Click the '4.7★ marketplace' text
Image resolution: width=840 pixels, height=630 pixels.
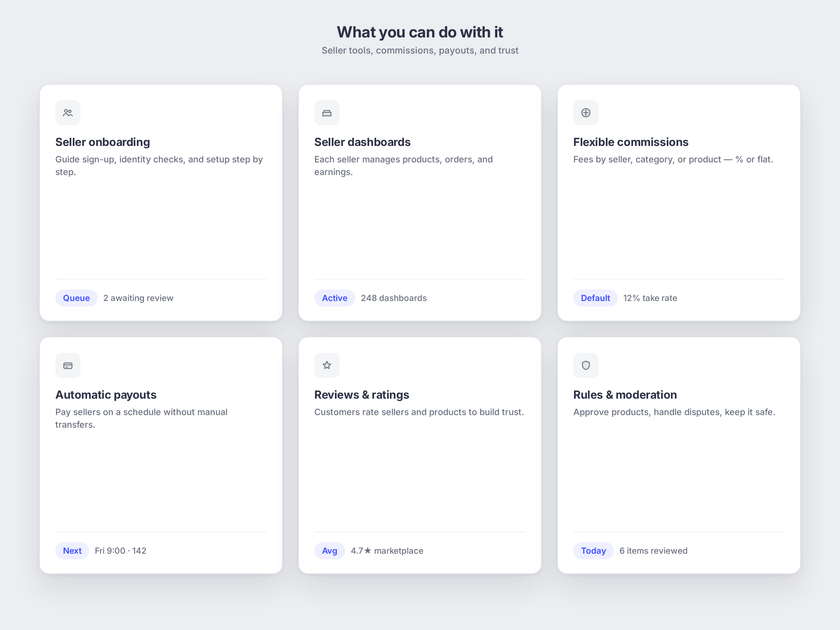(387, 551)
